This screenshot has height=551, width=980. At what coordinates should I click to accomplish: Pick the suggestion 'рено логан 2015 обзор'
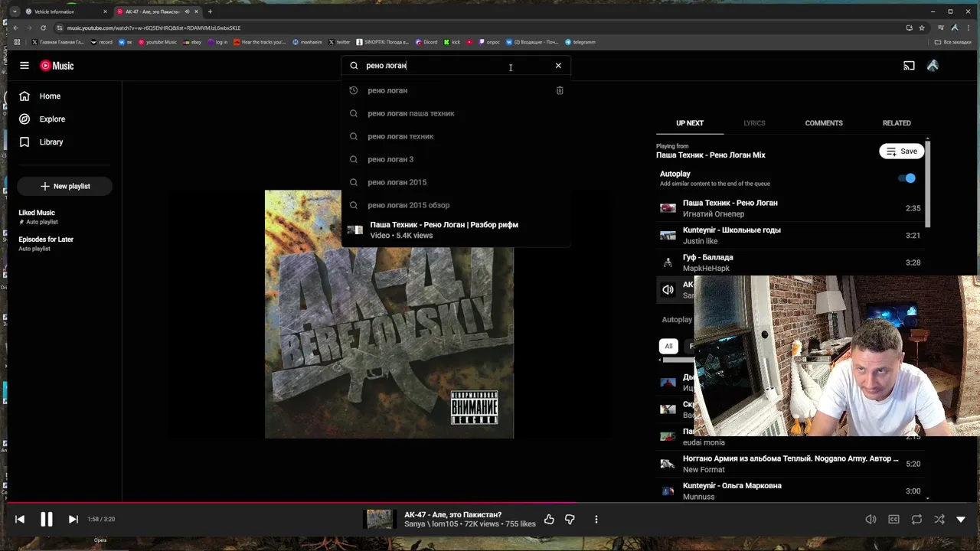click(456, 205)
